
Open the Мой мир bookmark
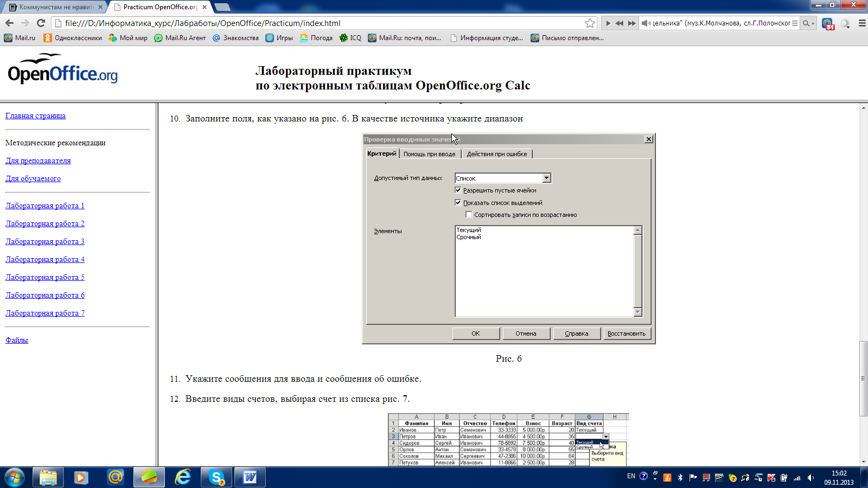(x=128, y=38)
